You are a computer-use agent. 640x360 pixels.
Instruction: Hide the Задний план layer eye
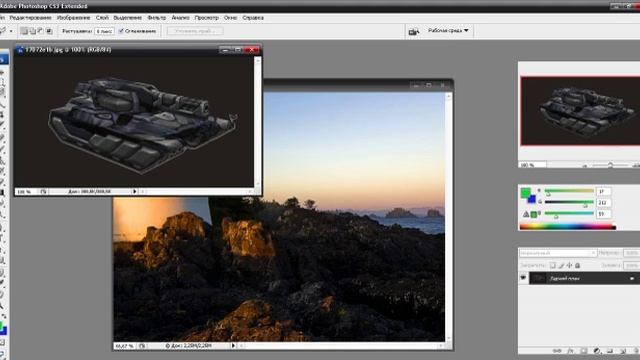523,278
